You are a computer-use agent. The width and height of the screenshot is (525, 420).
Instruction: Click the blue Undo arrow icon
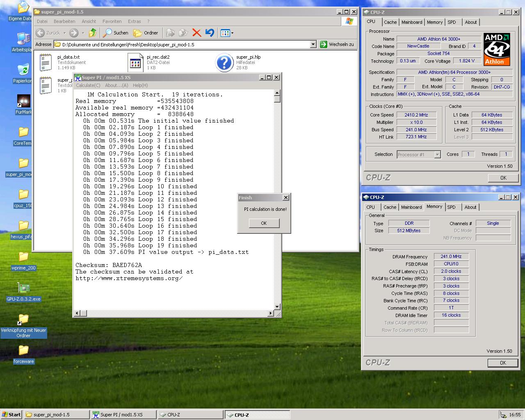[x=210, y=33]
